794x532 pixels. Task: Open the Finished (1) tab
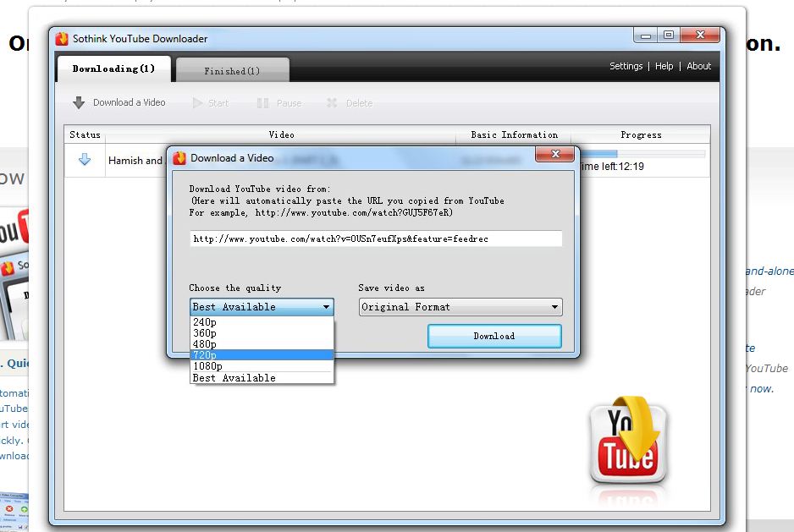(x=233, y=71)
